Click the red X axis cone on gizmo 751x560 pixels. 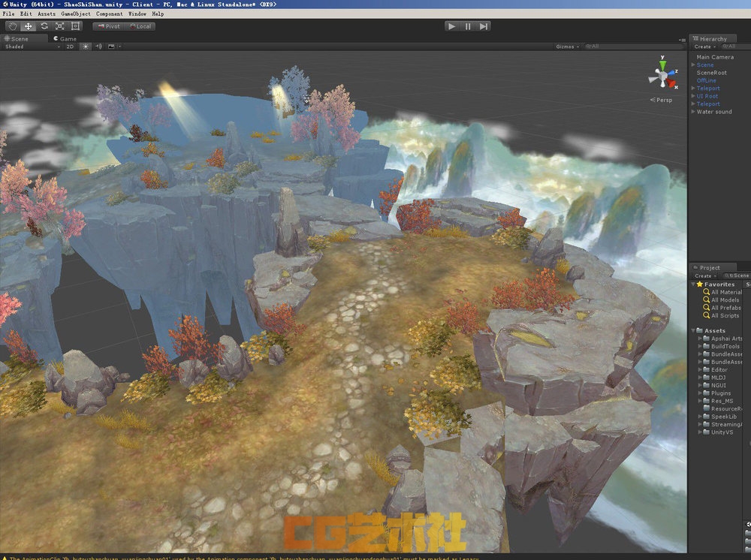point(671,83)
